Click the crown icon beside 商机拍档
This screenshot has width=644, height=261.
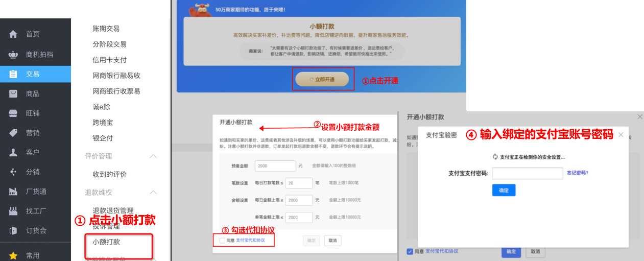tap(13, 55)
